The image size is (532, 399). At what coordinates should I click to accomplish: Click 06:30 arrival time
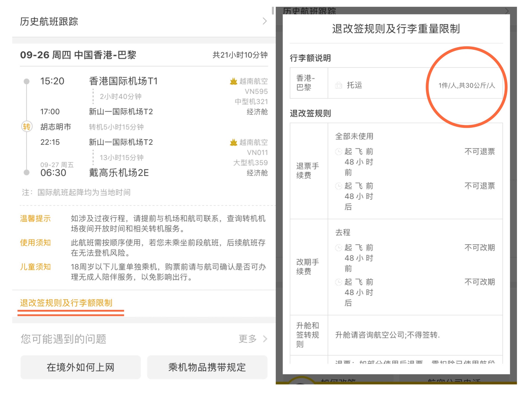tap(53, 173)
